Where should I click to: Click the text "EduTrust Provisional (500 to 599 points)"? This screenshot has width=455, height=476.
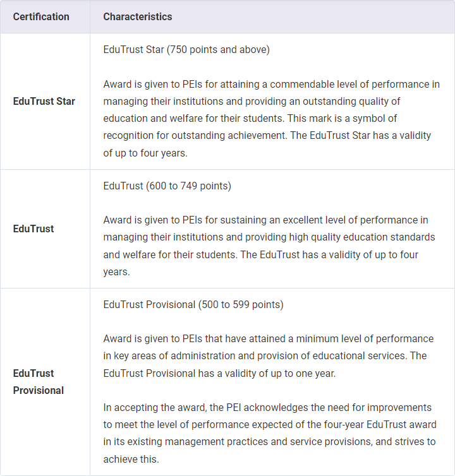click(x=193, y=305)
